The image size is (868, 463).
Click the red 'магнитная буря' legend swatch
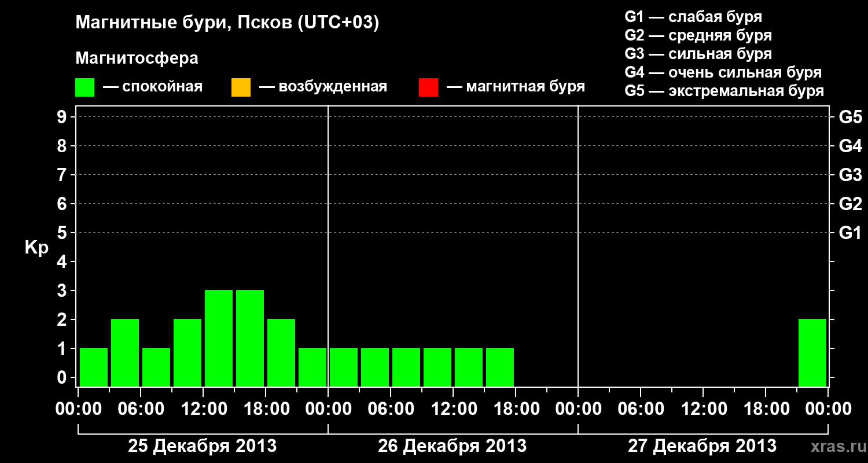pos(428,87)
